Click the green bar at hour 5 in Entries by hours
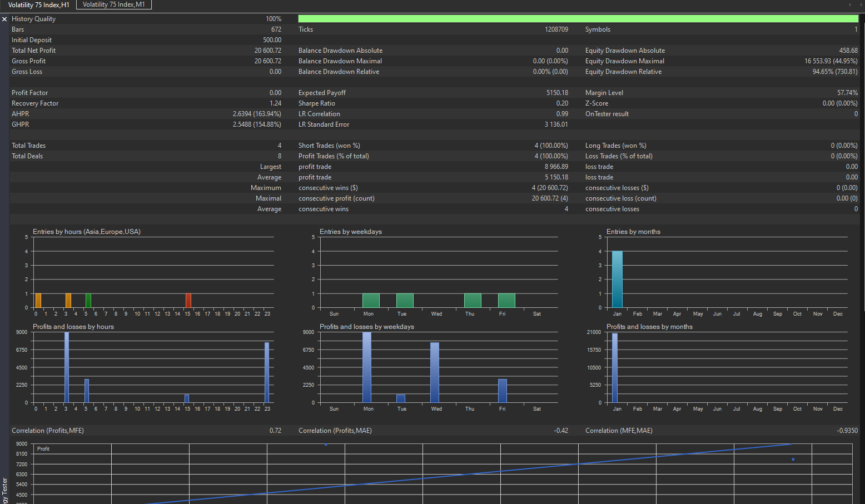The height and width of the screenshot is (504, 865). [88, 301]
